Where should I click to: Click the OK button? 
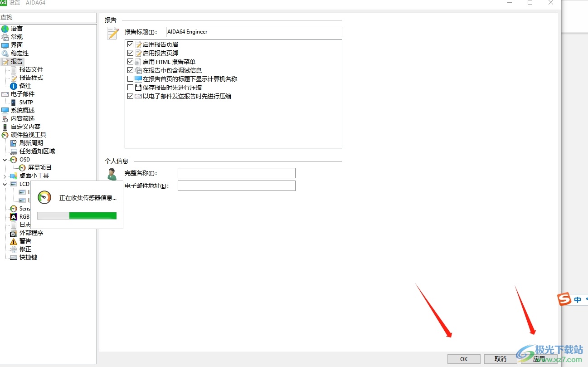tap(464, 359)
